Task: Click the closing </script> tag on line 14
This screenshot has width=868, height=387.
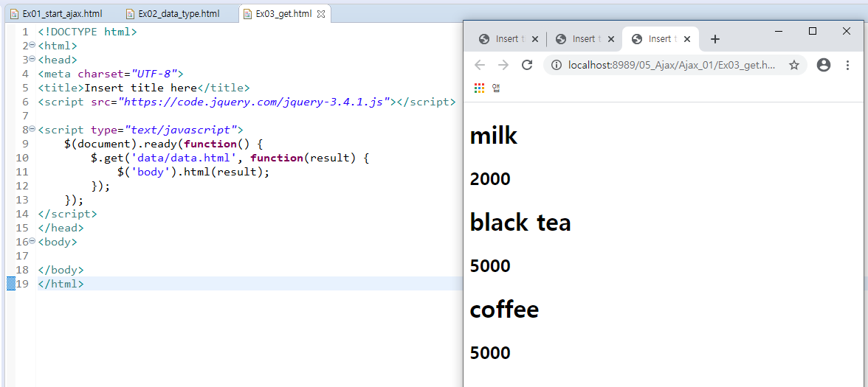Action: tap(68, 214)
